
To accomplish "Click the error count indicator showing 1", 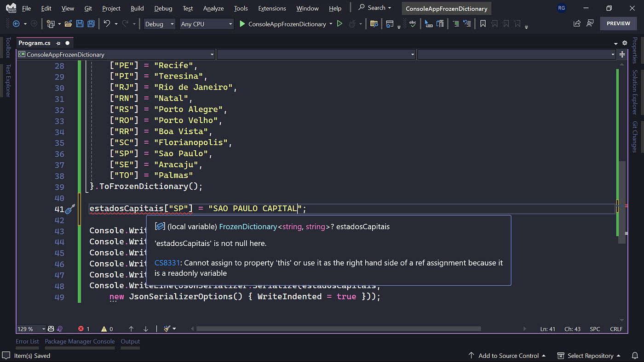I will 84,329.
